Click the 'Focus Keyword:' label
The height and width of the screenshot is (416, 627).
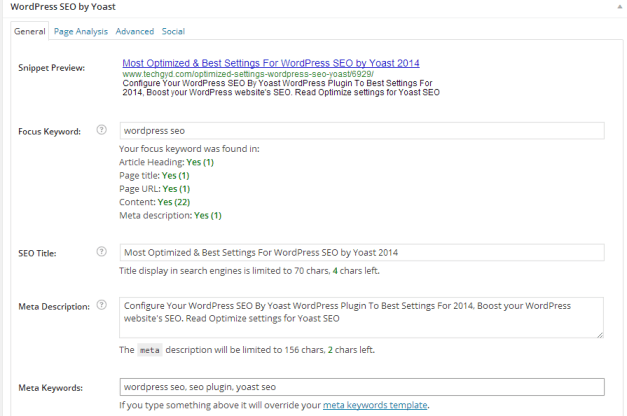50,132
